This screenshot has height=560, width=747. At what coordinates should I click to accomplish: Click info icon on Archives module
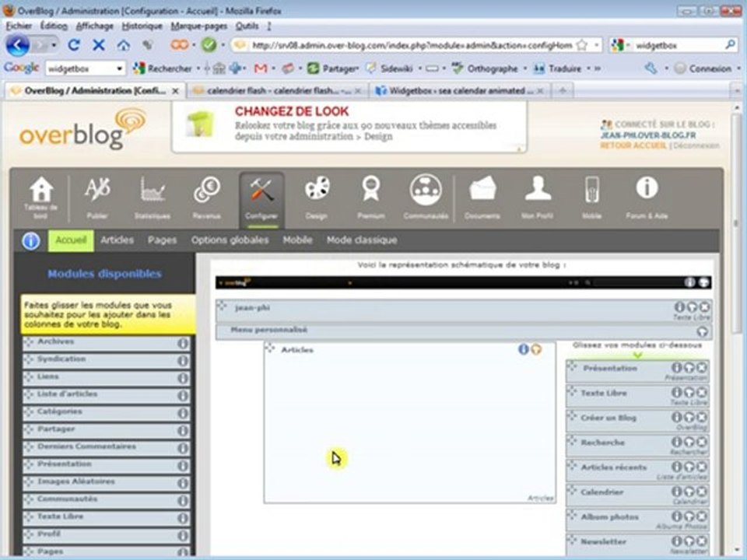click(x=182, y=343)
